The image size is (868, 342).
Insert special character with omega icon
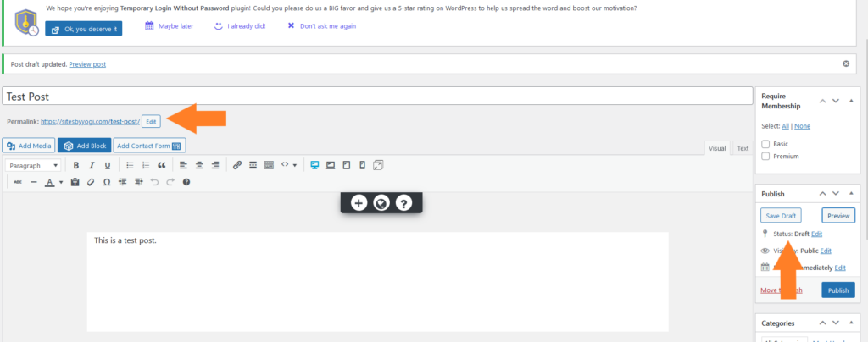pos(106,182)
